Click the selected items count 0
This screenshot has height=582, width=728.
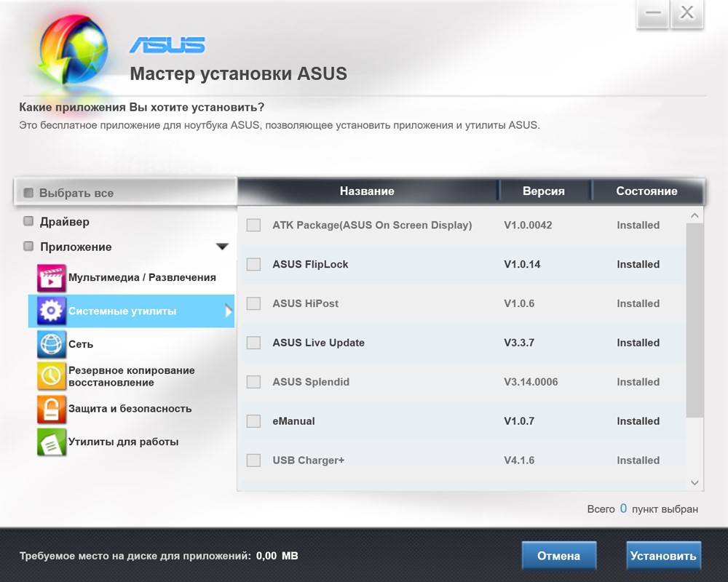(x=623, y=509)
